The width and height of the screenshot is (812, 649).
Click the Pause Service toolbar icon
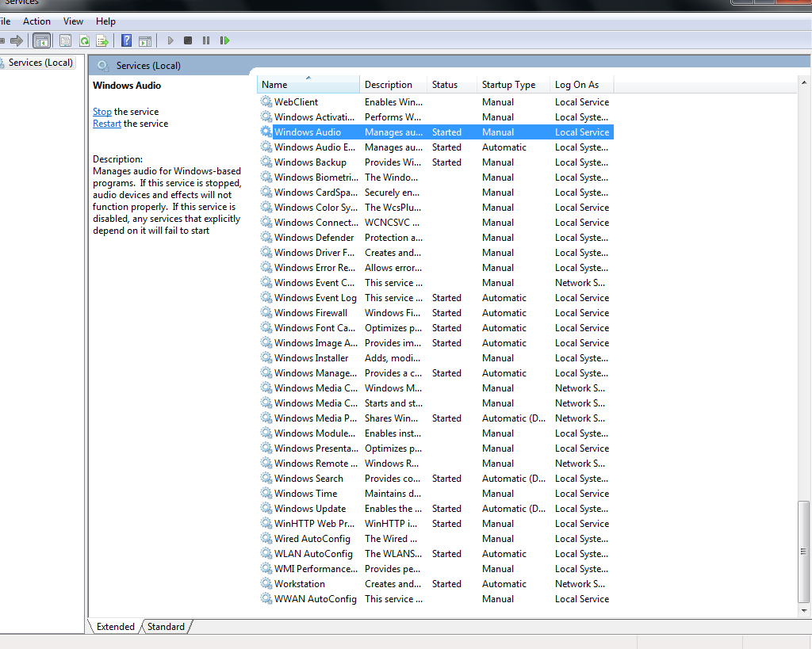point(206,40)
